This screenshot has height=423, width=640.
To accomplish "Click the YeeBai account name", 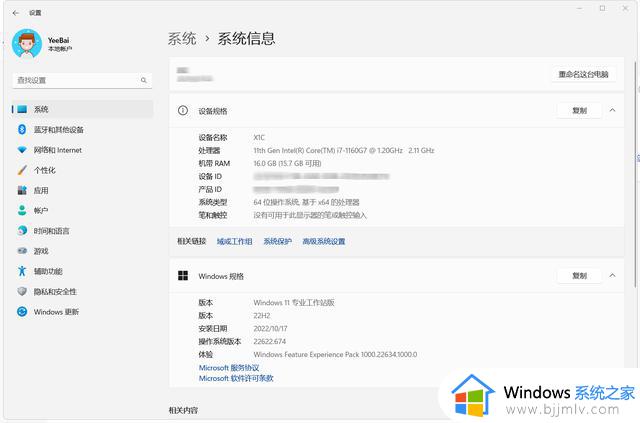I will [x=58, y=40].
